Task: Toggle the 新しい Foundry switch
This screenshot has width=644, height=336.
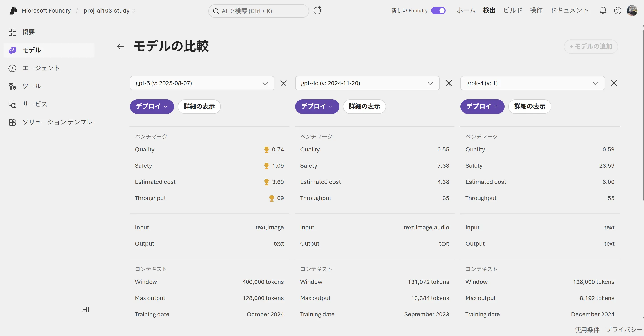Action: 438,11
